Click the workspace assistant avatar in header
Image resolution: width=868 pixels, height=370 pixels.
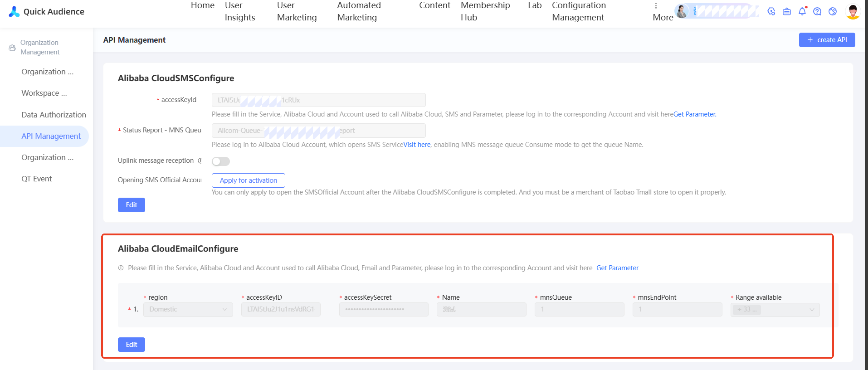[x=682, y=11]
